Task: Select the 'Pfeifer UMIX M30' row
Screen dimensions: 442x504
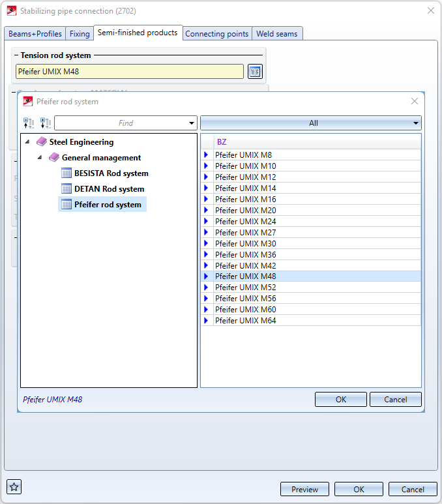Action: 311,243
